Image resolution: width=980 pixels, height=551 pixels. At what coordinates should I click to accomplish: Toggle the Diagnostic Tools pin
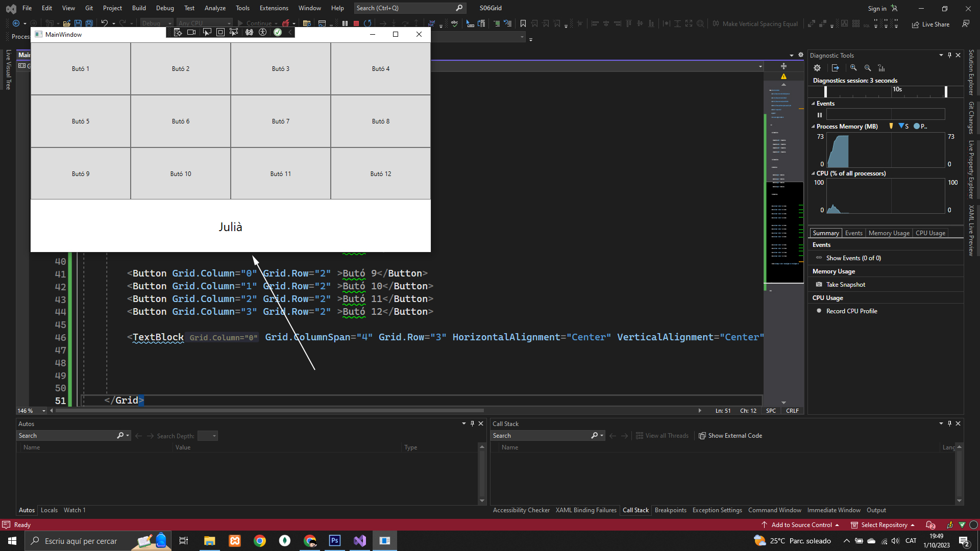949,55
